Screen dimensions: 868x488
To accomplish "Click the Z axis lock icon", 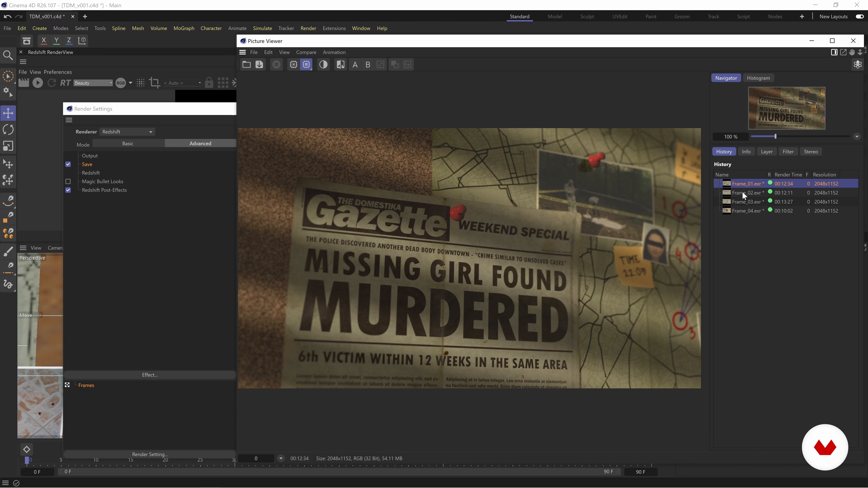I will pos(69,41).
